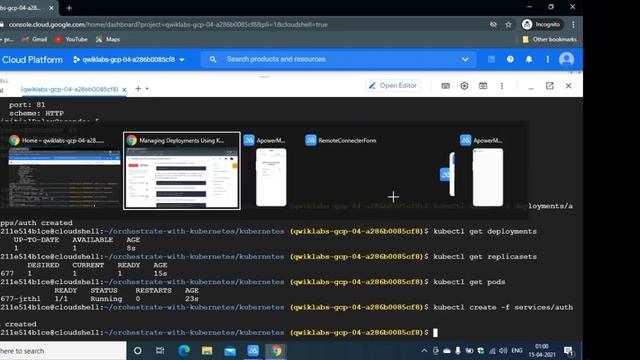The width and height of the screenshot is (640, 360).
Task: Open File Explorer from the taskbar
Action: click(x=207, y=351)
